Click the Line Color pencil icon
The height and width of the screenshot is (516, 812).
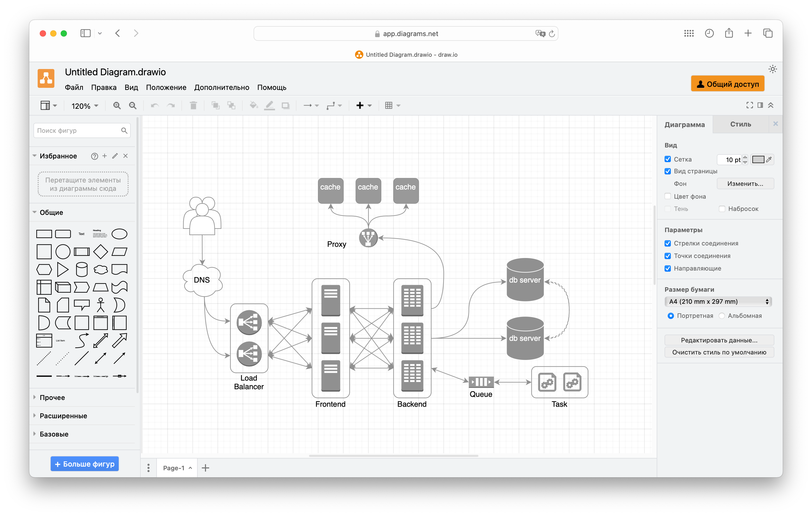[269, 105]
